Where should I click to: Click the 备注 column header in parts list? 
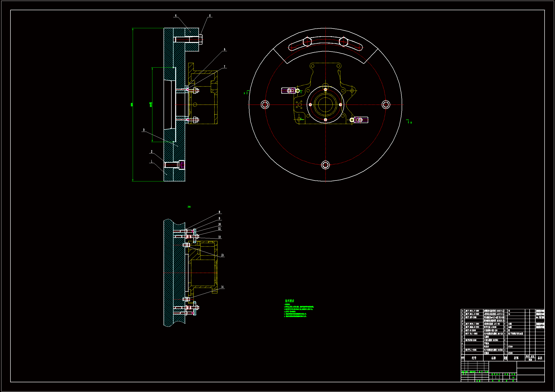point(540,358)
